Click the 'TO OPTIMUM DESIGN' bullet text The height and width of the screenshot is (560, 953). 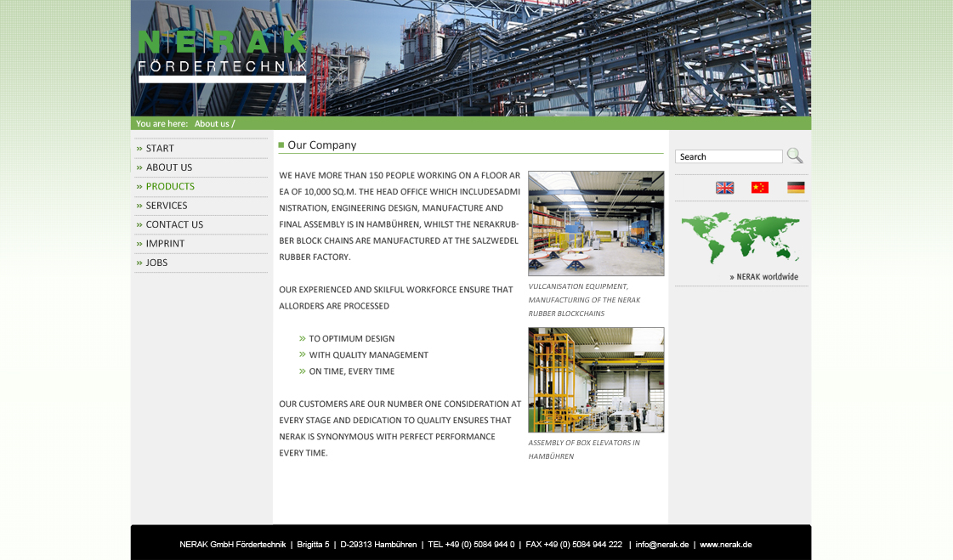(352, 339)
